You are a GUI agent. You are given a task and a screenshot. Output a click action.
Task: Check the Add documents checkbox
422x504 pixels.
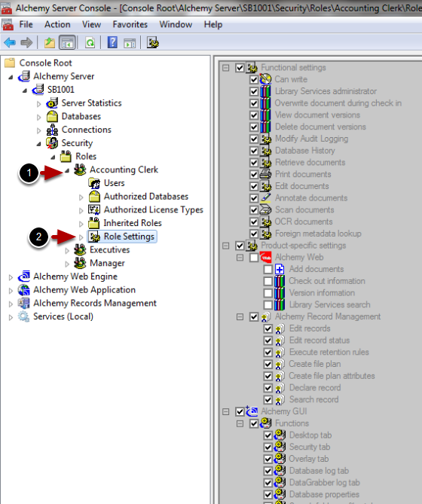[268, 269]
